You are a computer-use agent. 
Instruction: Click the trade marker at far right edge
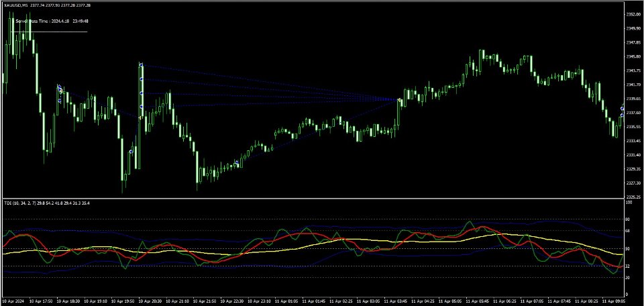[x=622, y=109]
